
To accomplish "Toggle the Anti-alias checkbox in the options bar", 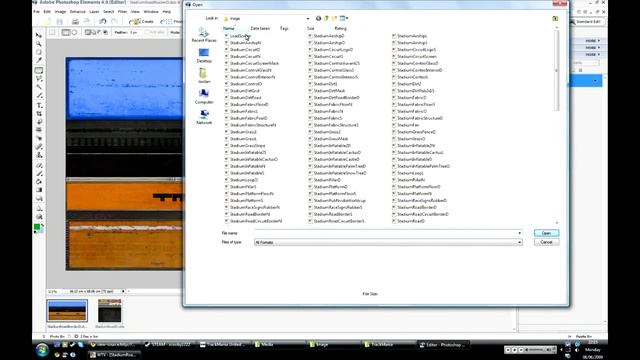I will coord(155,32).
